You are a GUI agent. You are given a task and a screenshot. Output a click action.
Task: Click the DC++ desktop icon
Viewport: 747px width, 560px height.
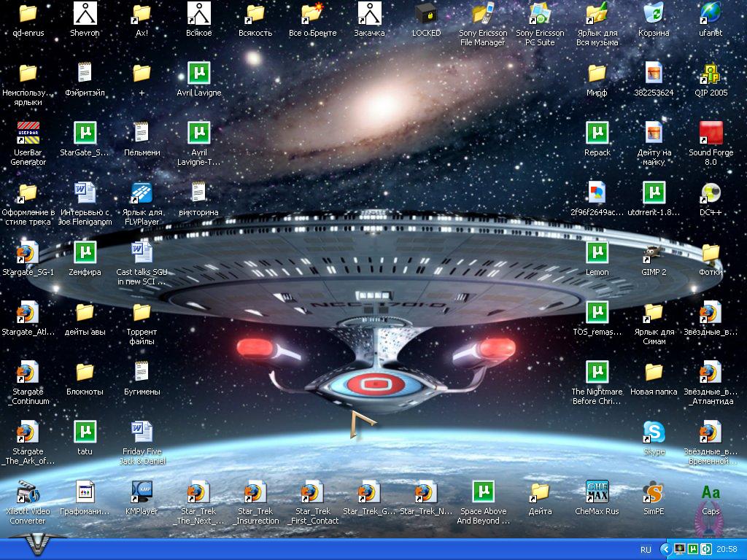coord(711,193)
